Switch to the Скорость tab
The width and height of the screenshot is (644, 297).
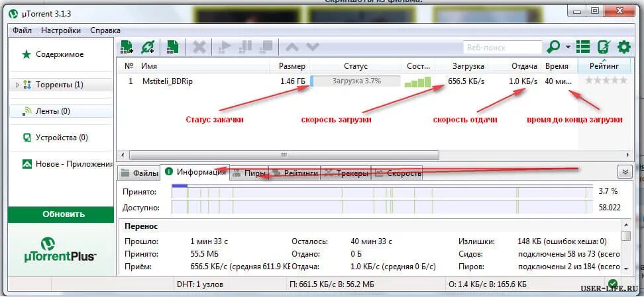(x=397, y=173)
